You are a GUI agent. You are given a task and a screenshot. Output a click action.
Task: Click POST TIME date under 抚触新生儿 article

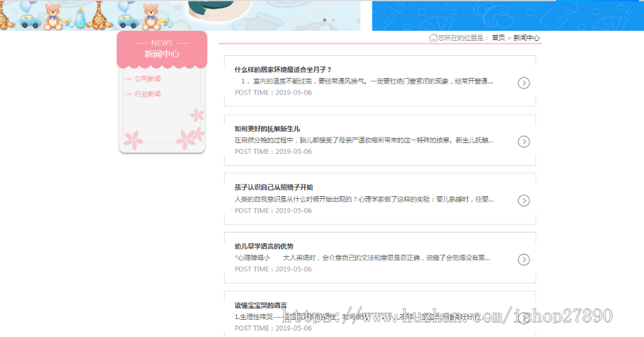click(273, 152)
